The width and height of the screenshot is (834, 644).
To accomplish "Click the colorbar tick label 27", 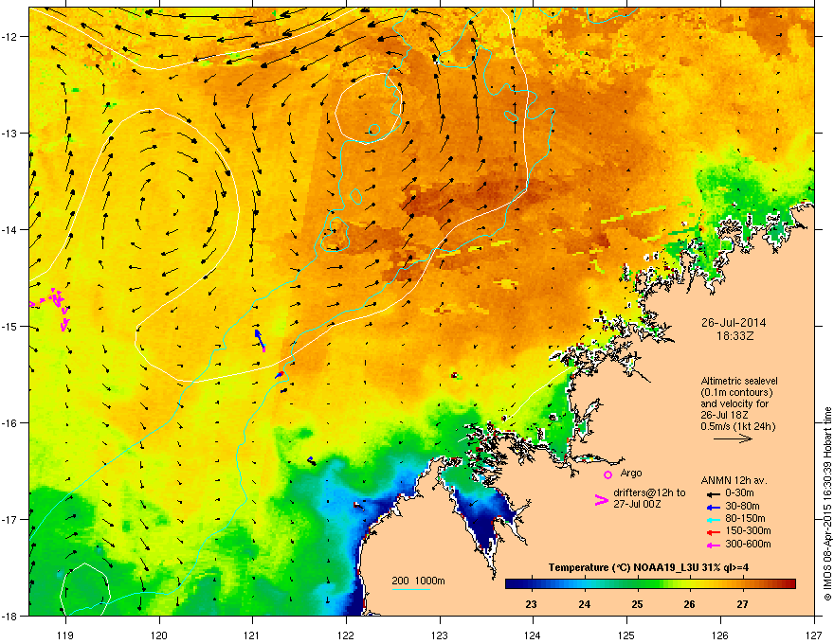I will pos(742,604).
